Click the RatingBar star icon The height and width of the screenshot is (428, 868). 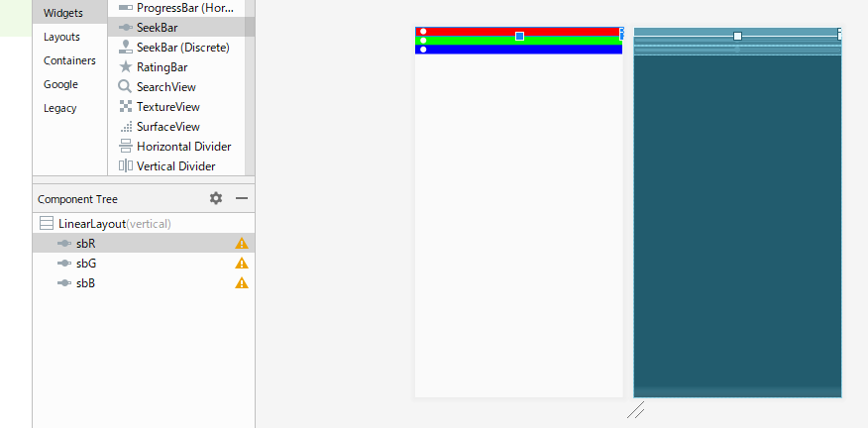tap(126, 67)
